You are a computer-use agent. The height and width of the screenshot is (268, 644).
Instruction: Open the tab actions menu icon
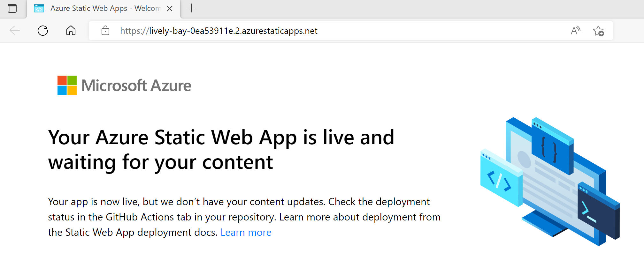[12, 8]
